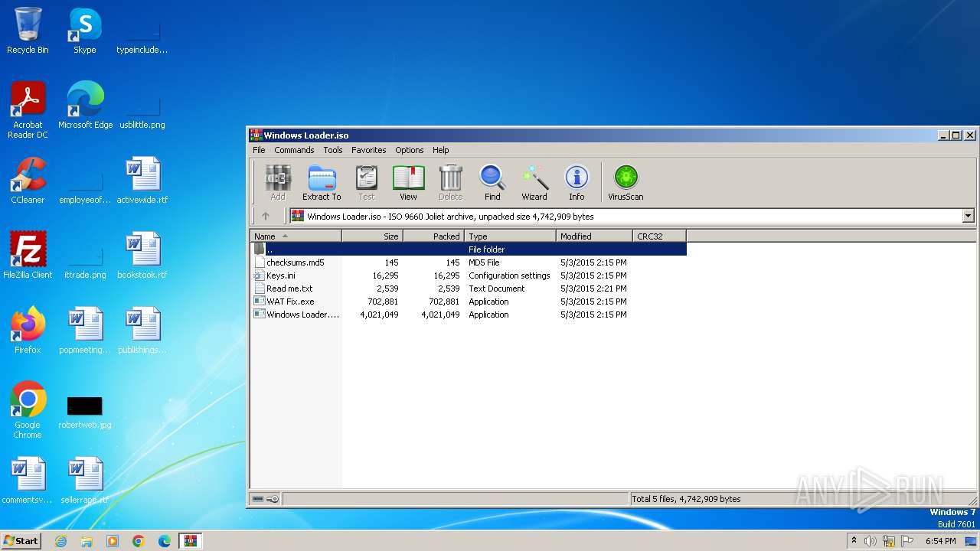Open the Options menu
The width and height of the screenshot is (980, 551).
409,150
